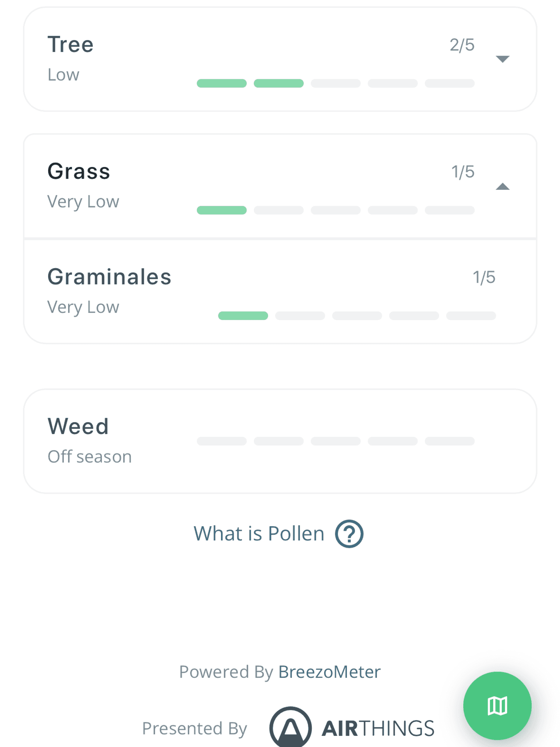
Task: Click the Graminales 1/5 rating
Action: point(484,276)
